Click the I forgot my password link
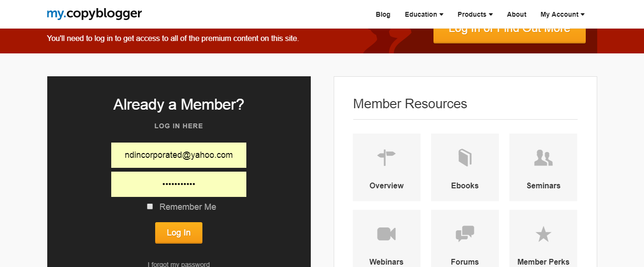This screenshot has height=267, width=644. (x=179, y=264)
